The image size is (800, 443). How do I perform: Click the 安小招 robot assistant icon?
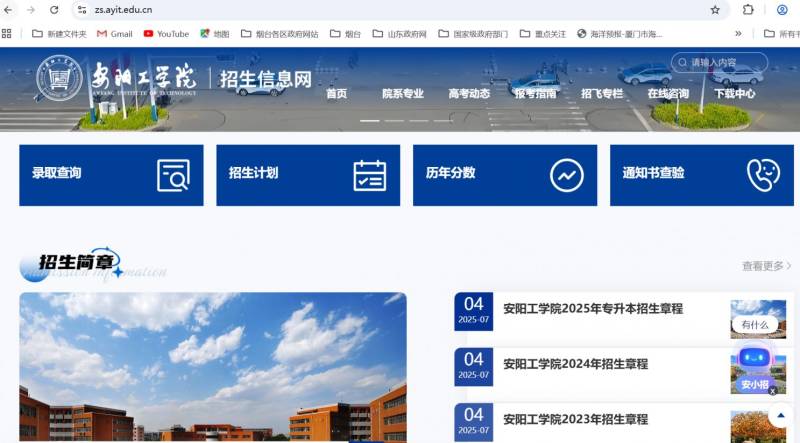click(x=754, y=367)
